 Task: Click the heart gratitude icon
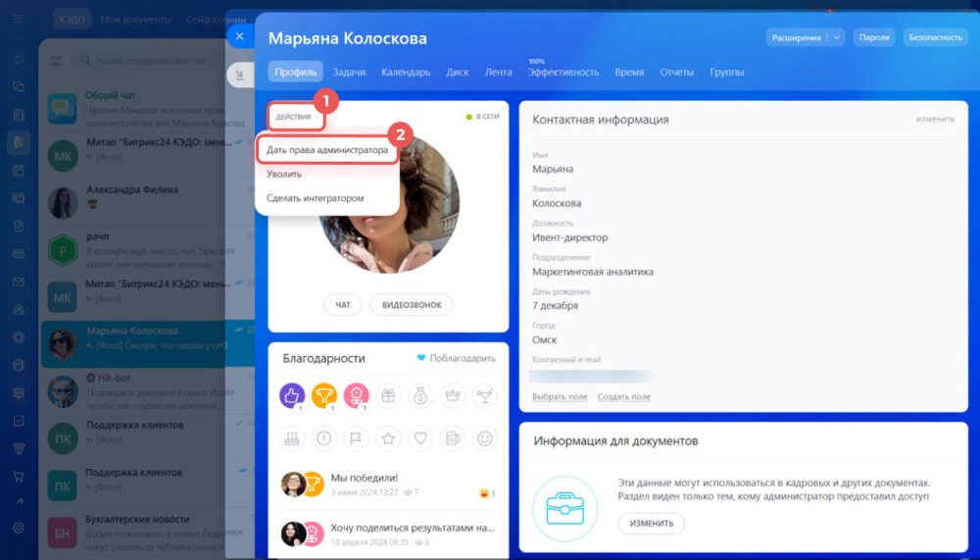420,438
